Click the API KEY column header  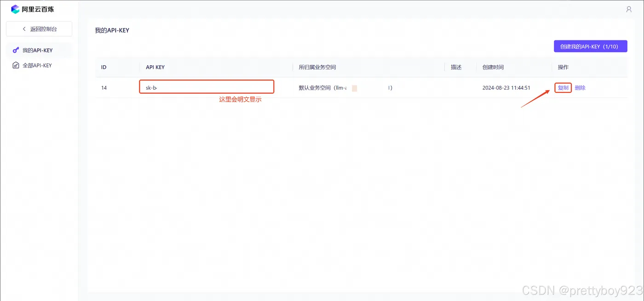click(155, 67)
